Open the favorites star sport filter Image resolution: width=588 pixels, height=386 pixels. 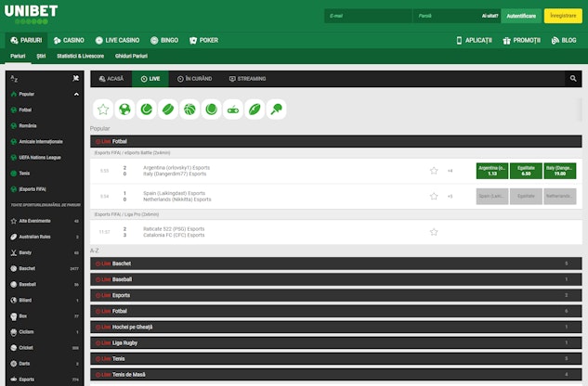[103, 109]
